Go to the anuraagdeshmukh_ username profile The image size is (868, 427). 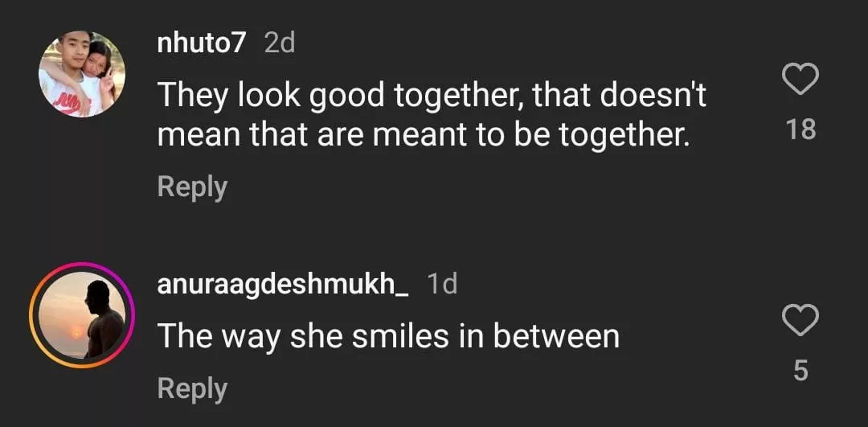click(x=283, y=284)
